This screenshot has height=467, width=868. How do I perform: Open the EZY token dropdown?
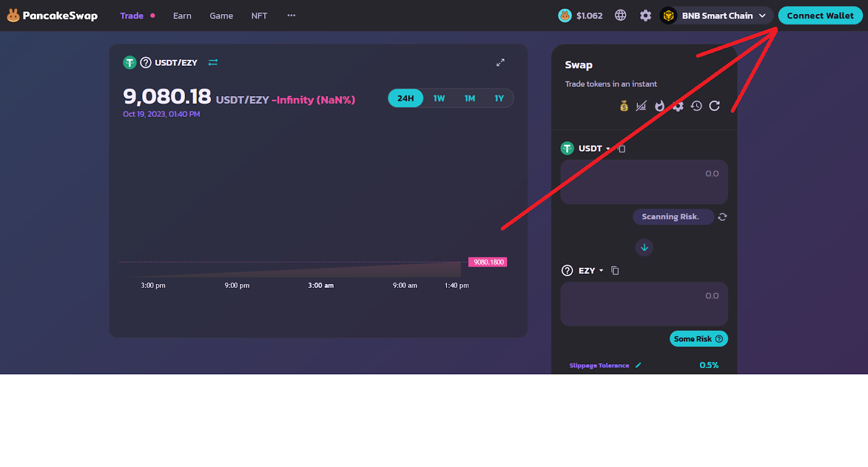pyautogui.click(x=590, y=270)
